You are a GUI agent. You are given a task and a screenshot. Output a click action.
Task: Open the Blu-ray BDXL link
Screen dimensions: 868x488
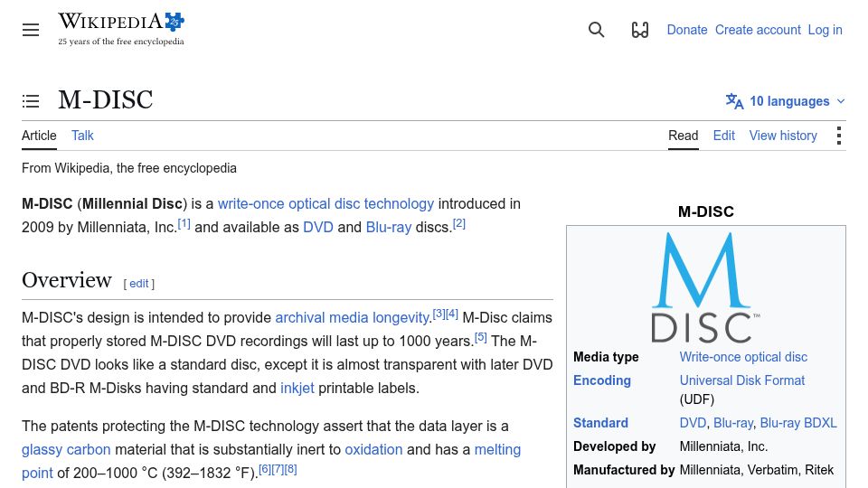pos(798,423)
